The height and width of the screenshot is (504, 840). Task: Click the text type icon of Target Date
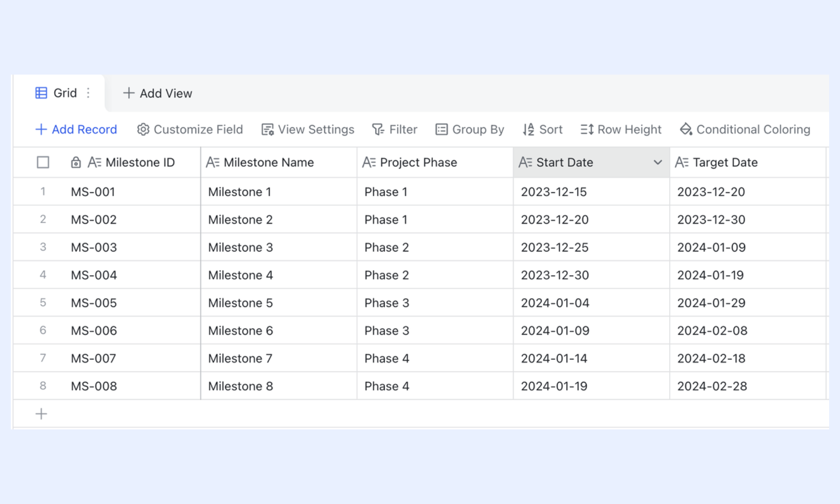682,162
